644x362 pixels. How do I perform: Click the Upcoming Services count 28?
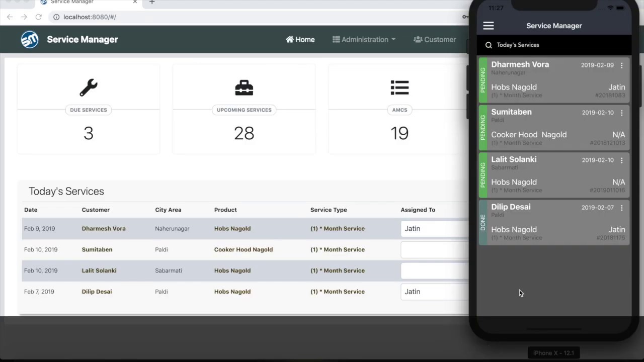pyautogui.click(x=244, y=133)
